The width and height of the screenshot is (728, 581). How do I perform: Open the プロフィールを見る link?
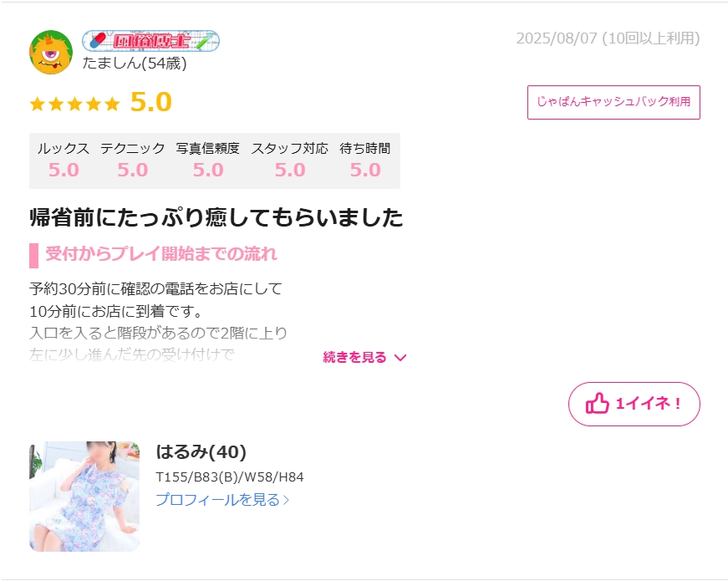tap(222, 500)
